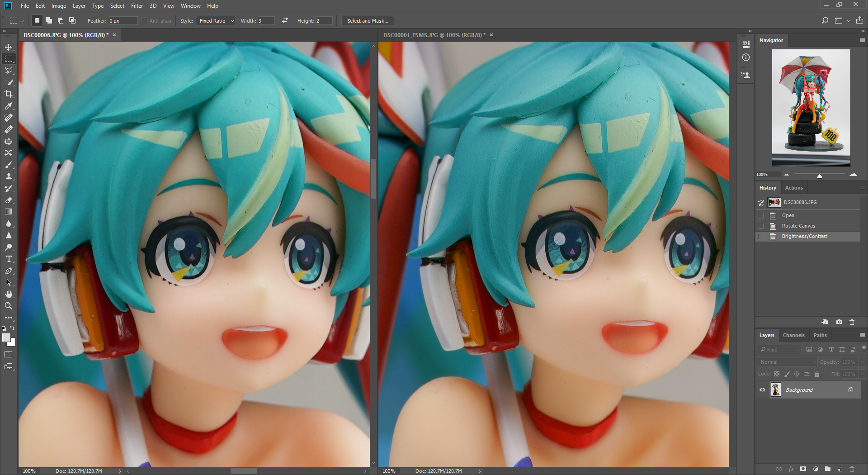Select the Eyedropper tool
The height and width of the screenshot is (475, 868).
click(9, 106)
